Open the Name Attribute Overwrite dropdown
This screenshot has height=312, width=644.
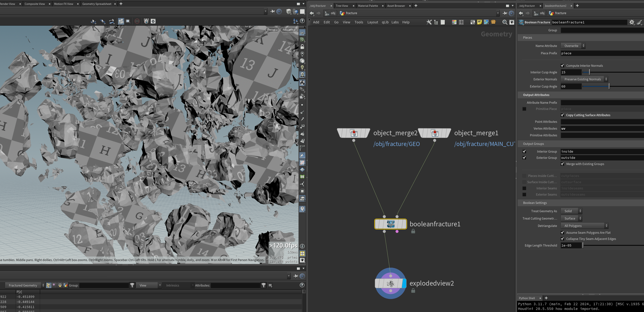[x=573, y=46]
